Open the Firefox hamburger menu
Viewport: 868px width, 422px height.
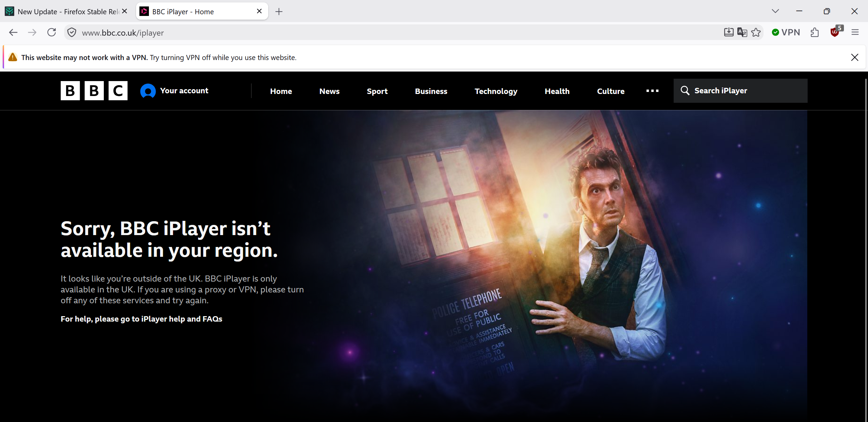(x=855, y=33)
